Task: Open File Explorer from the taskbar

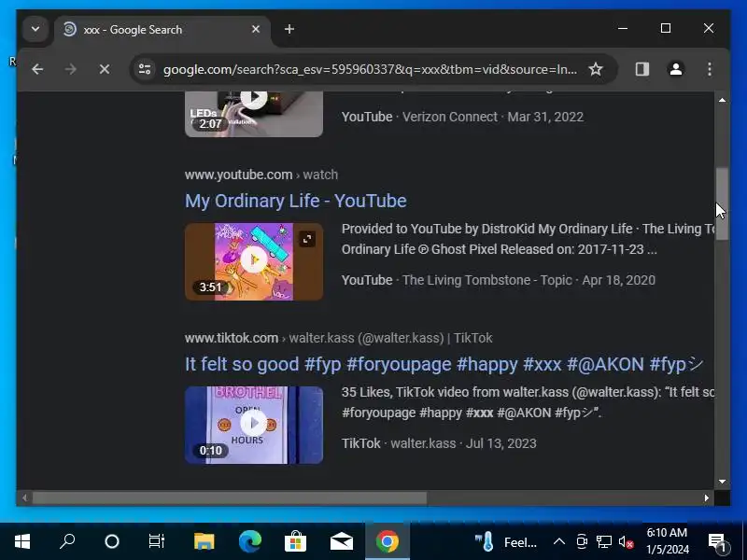Action: pos(204,541)
